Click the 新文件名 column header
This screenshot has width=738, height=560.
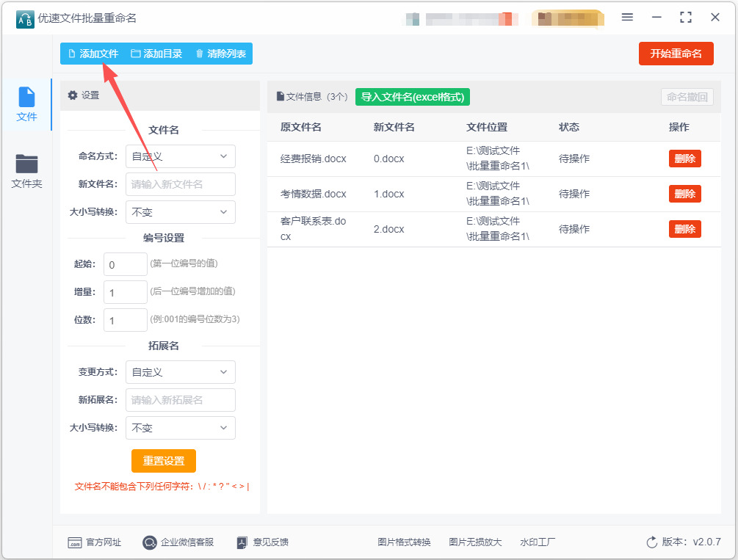(394, 127)
